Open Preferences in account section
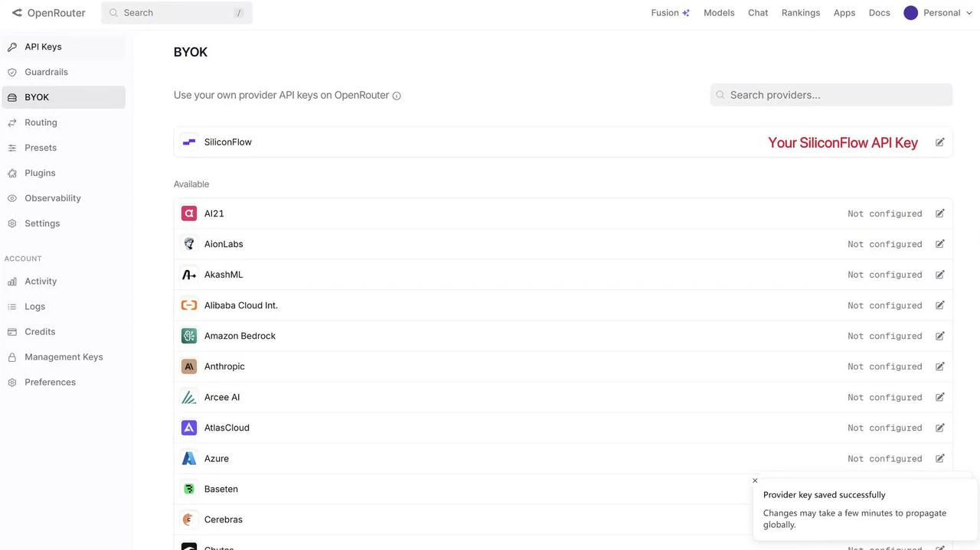Viewport: 980px width, 550px height. coord(64,382)
